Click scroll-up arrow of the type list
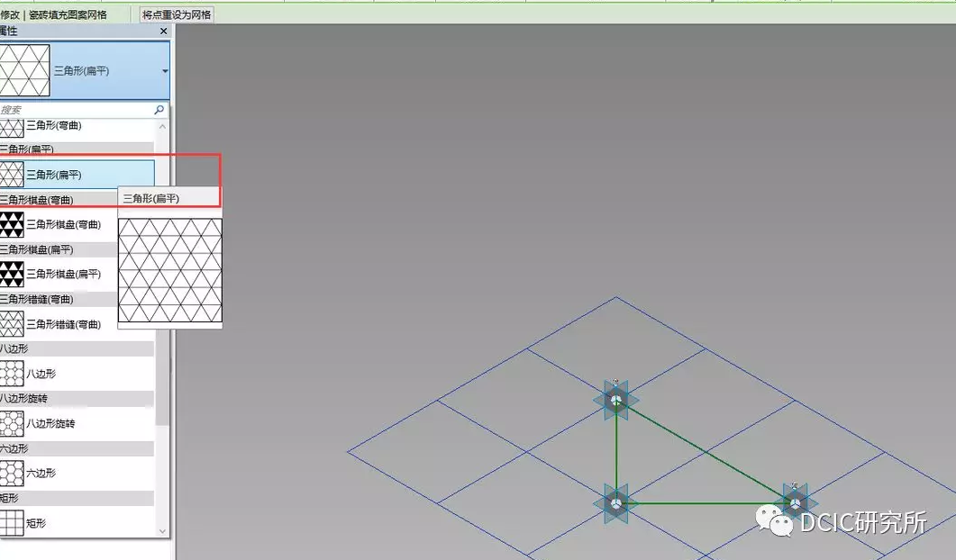 coord(162,127)
